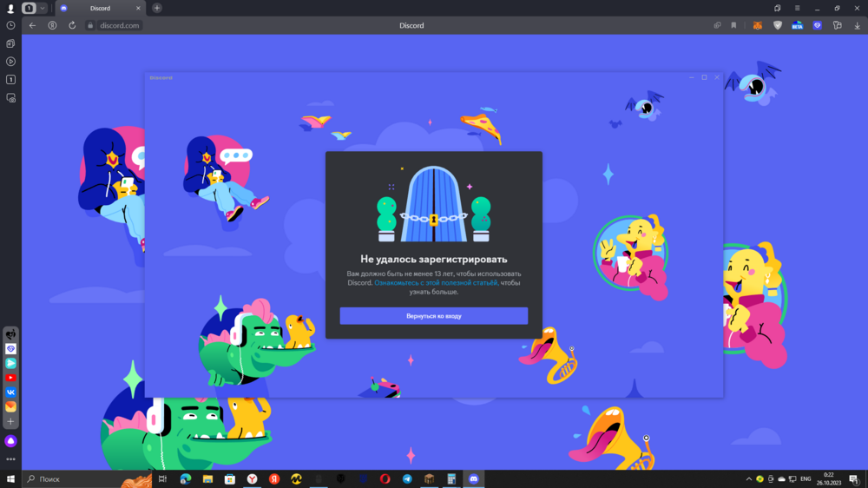Bookmark this page with bookmark icon
This screenshot has width=868, height=488.
tap(733, 25)
